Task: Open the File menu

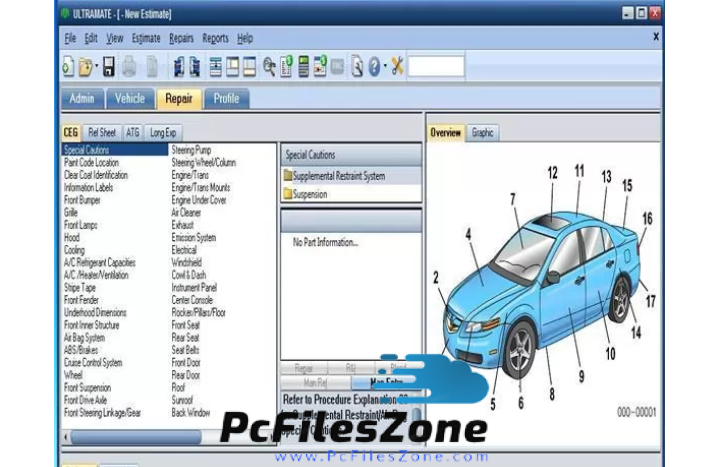Action: [70, 38]
